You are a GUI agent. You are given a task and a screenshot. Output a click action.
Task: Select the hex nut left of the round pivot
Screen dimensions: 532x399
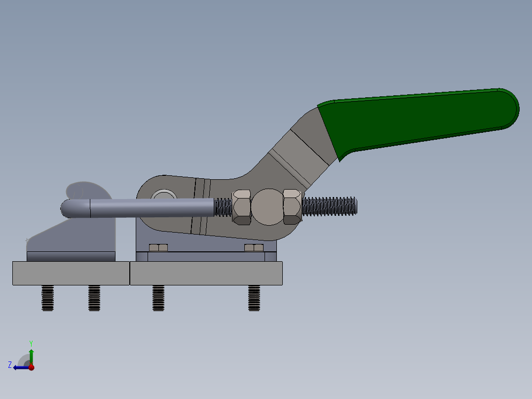tap(242, 207)
